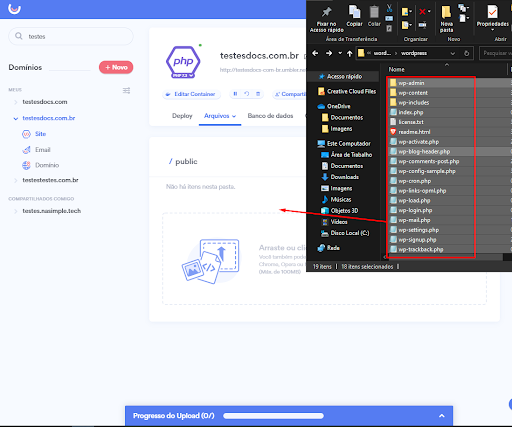
Task: Click the Explorer horizontal scrollbar
Action: click(x=445, y=257)
